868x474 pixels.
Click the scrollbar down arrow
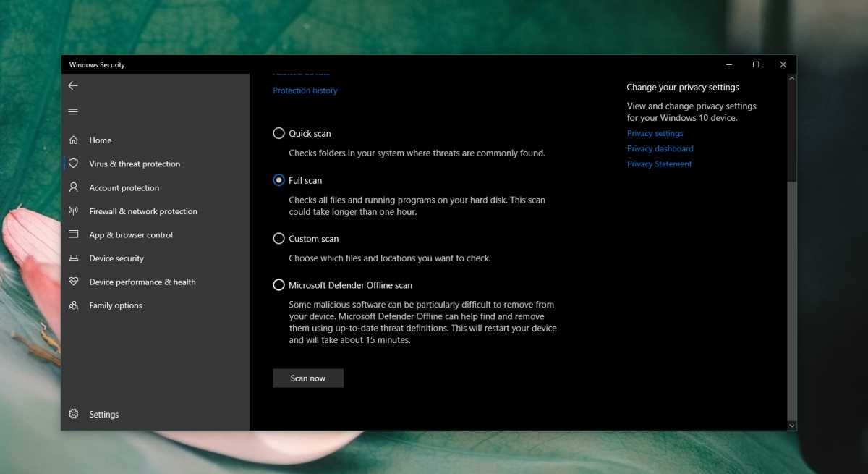coord(791,426)
